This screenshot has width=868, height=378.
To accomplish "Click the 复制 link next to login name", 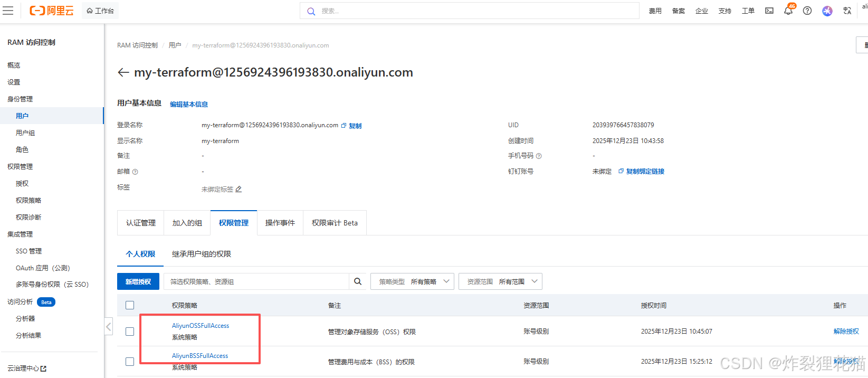I will point(355,126).
